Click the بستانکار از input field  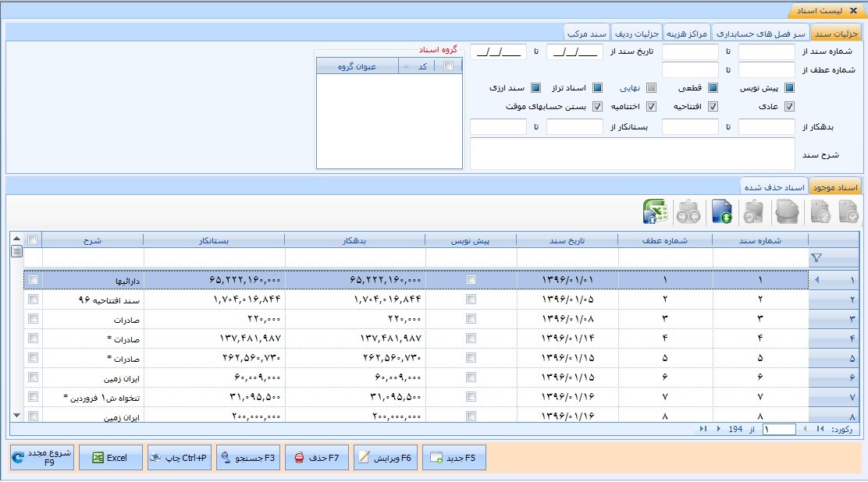(x=575, y=126)
